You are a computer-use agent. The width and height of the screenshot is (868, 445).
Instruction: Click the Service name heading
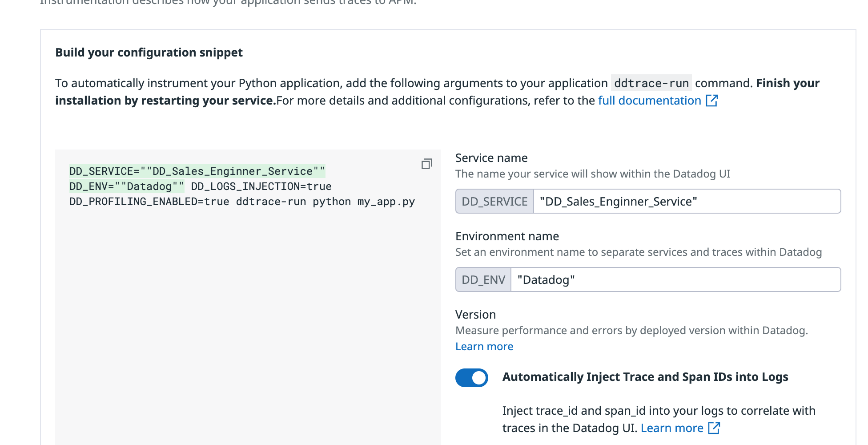click(x=491, y=158)
